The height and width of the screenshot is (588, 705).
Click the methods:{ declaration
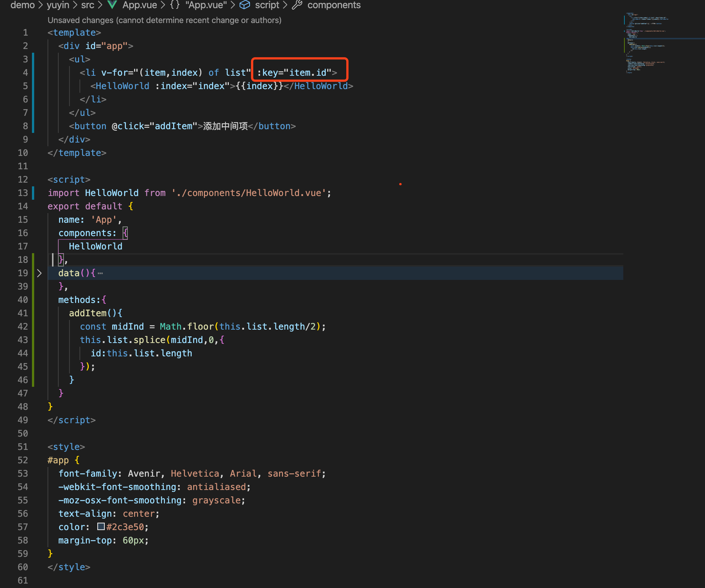point(82,300)
